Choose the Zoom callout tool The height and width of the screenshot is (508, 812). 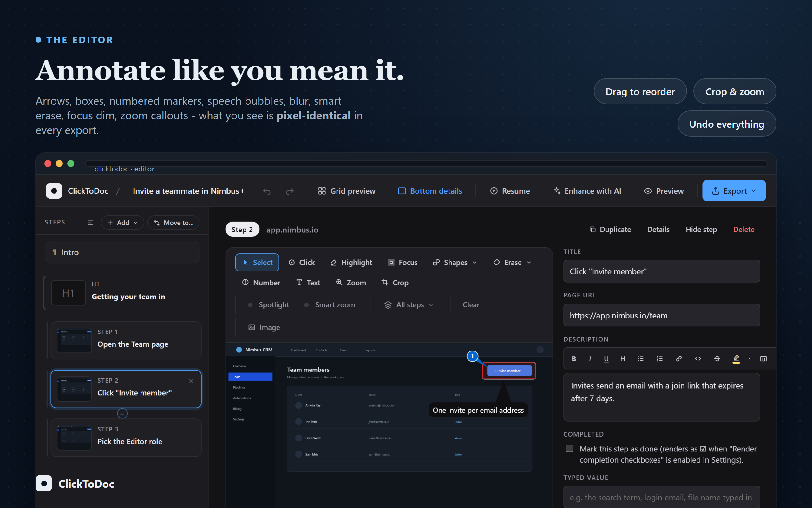click(x=351, y=283)
